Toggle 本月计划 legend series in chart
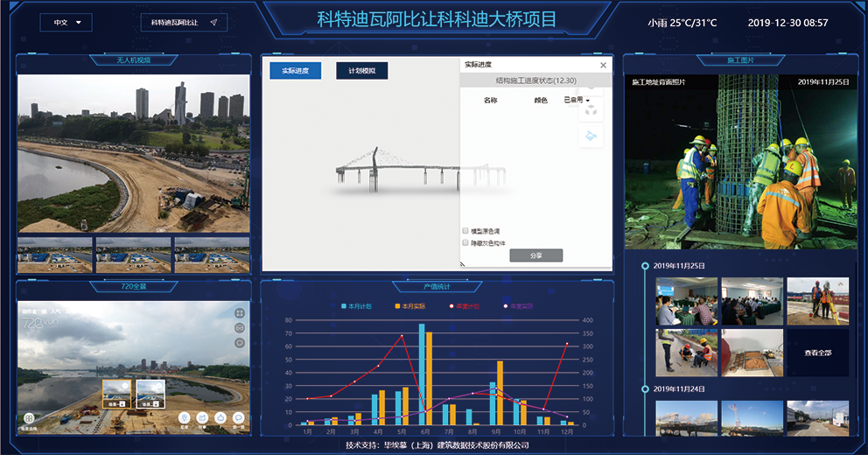 [356, 306]
